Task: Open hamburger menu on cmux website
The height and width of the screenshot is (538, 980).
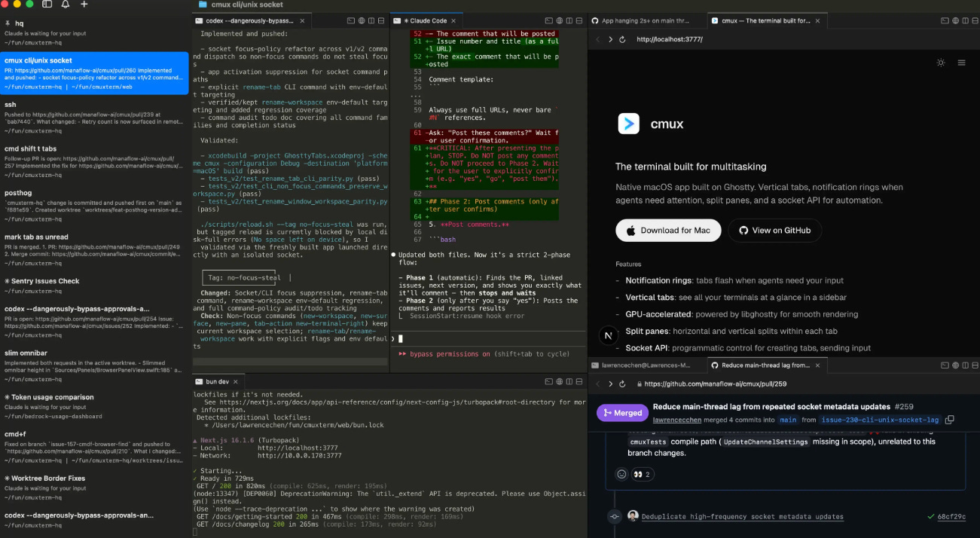Action: click(x=961, y=63)
